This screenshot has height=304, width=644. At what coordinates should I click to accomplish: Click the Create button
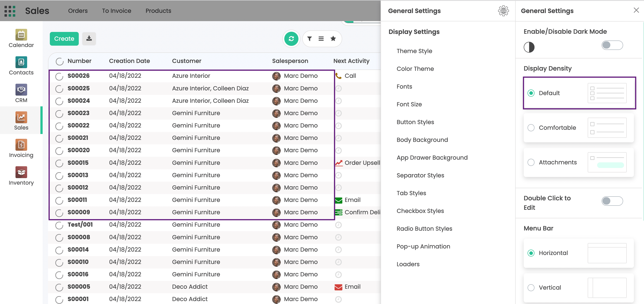click(x=64, y=39)
